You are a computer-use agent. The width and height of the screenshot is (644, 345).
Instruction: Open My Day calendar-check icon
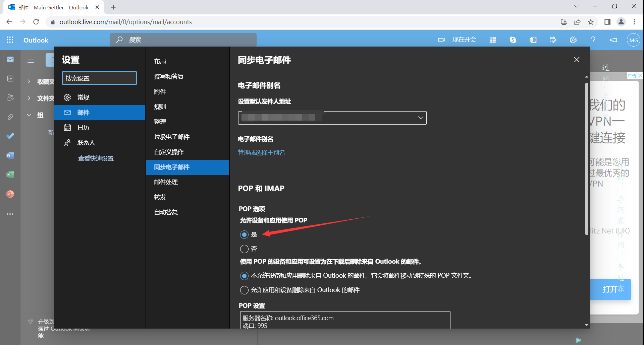point(553,40)
